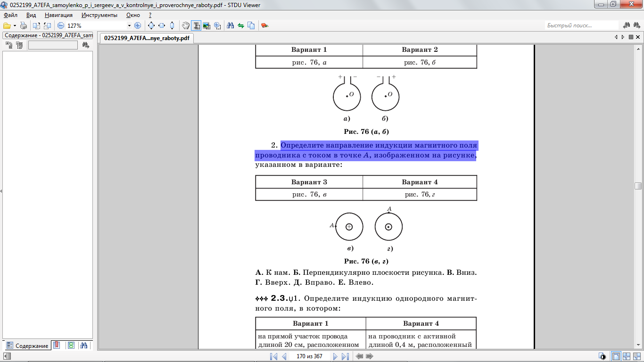Go to the previous page

click(284, 356)
